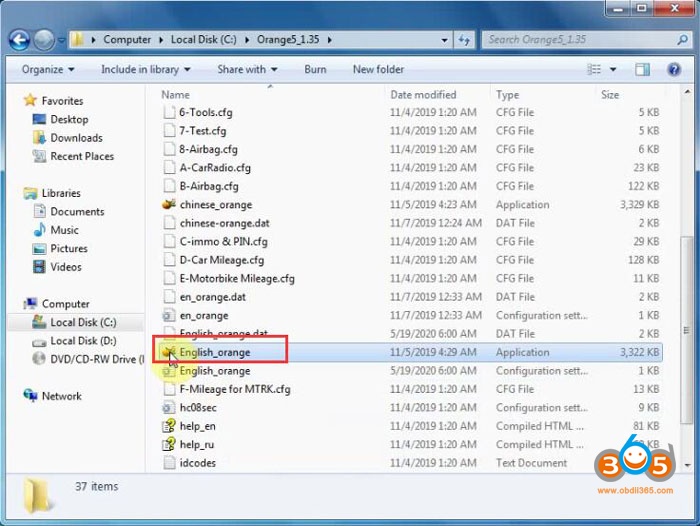Click the Forward navigation arrow button

click(x=44, y=40)
